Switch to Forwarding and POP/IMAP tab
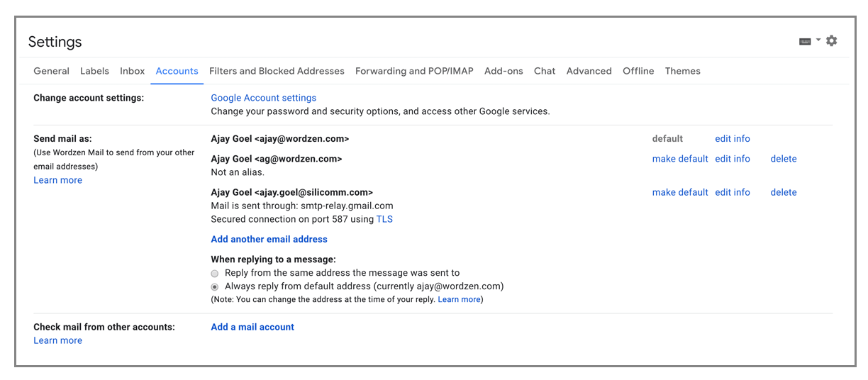Image resolution: width=868 pixels, height=380 pixels. pyautogui.click(x=414, y=71)
